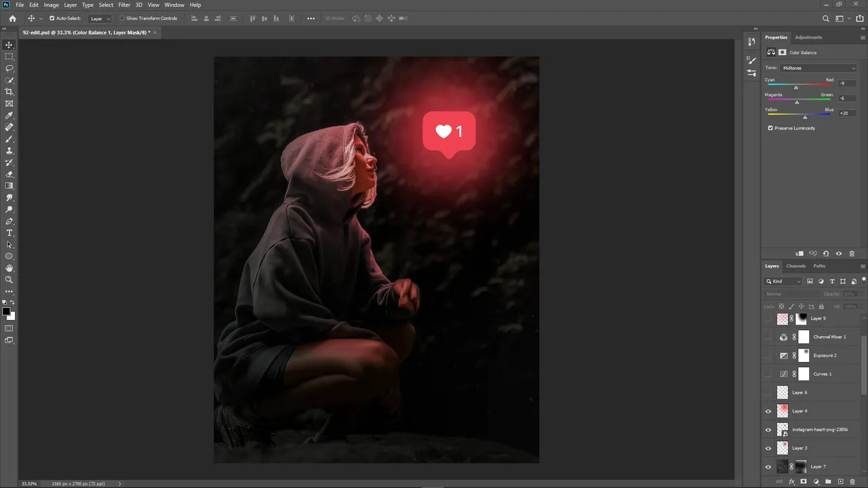Select the Rectangular Marquee tool
Screen dimensions: 868x488
[x=9, y=56]
